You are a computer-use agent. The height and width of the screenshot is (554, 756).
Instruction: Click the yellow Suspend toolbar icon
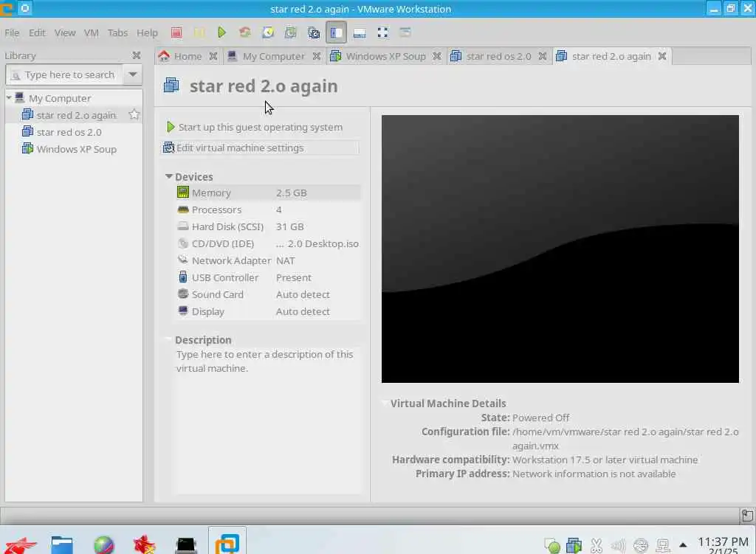(x=199, y=32)
